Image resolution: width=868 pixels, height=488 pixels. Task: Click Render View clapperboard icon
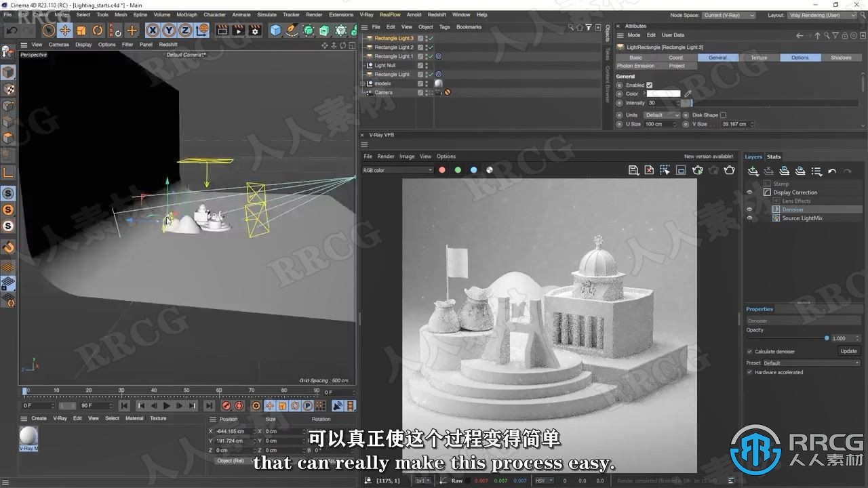222,30
